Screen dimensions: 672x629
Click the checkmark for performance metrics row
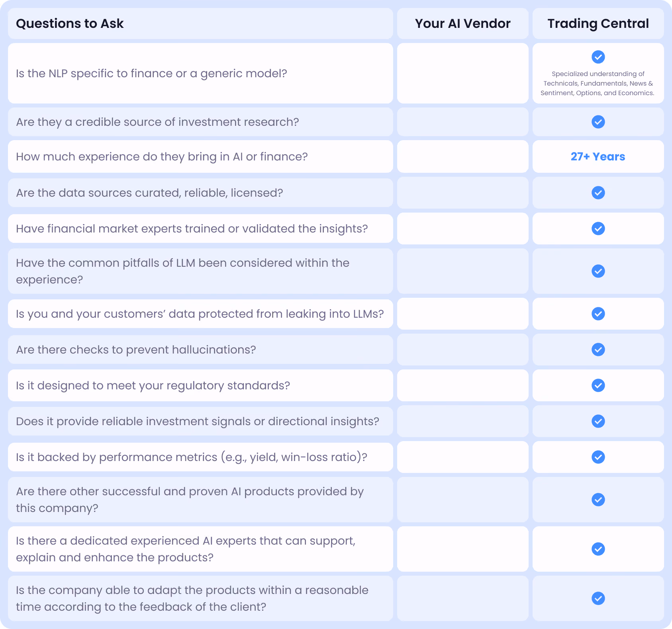(x=598, y=457)
